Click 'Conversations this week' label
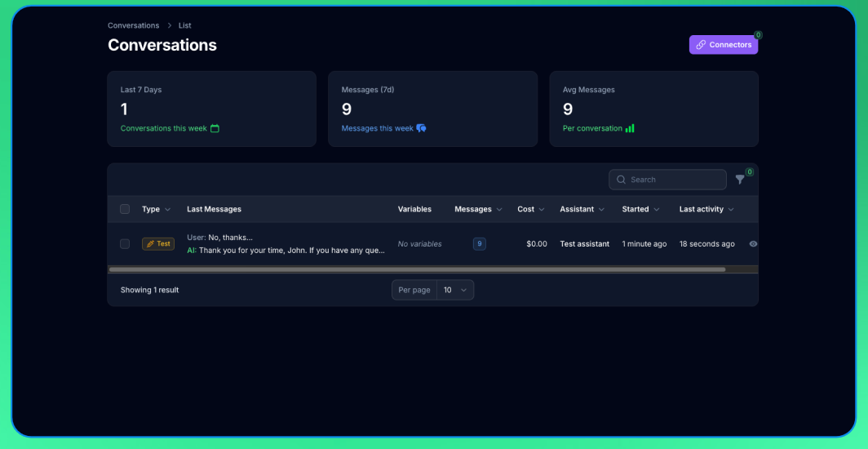This screenshot has height=449, width=868. click(164, 128)
